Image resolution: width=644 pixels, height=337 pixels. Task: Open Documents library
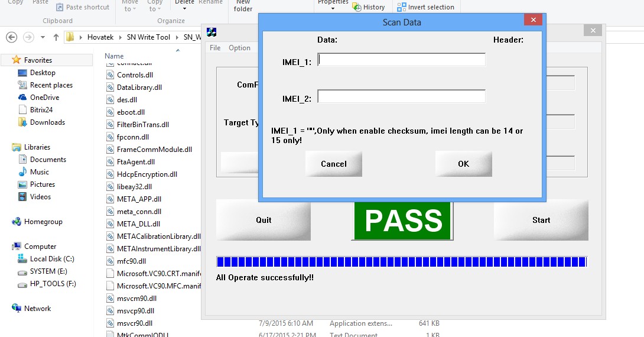pos(48,159)
